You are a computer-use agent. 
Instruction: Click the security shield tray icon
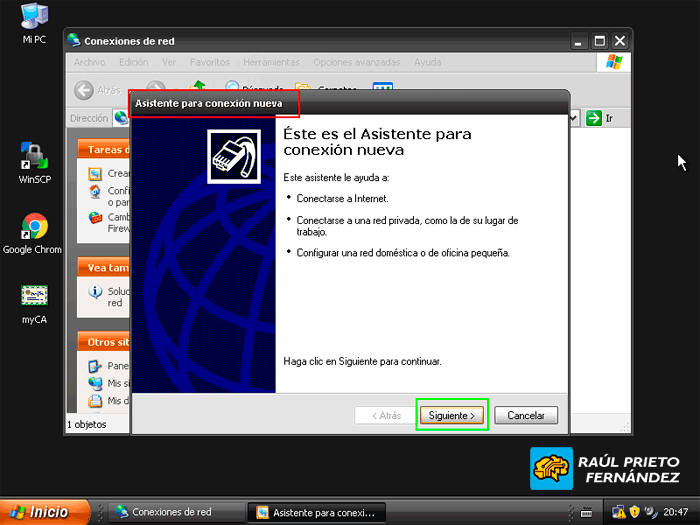(634, 512)
